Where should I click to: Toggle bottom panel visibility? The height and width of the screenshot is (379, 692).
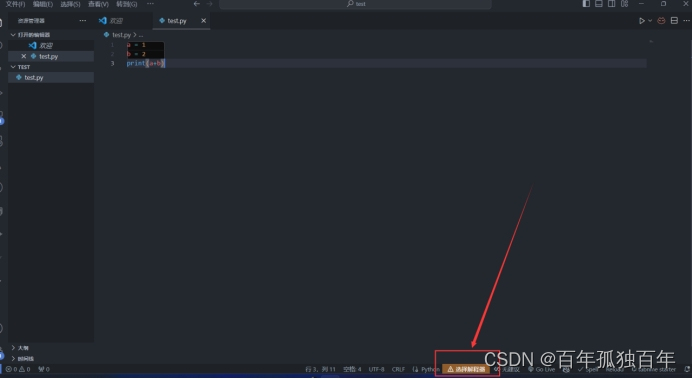[599, 4]
